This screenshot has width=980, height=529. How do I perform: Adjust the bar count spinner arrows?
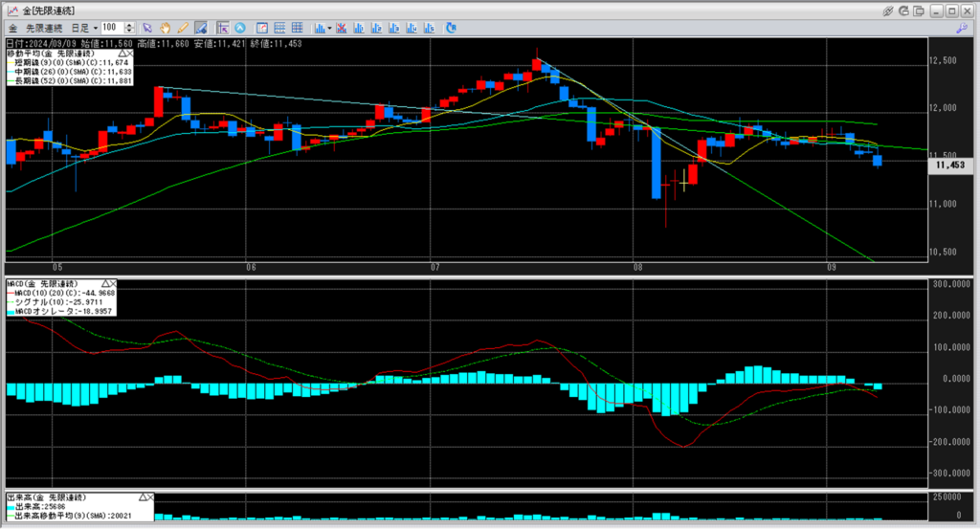point(129,28)
